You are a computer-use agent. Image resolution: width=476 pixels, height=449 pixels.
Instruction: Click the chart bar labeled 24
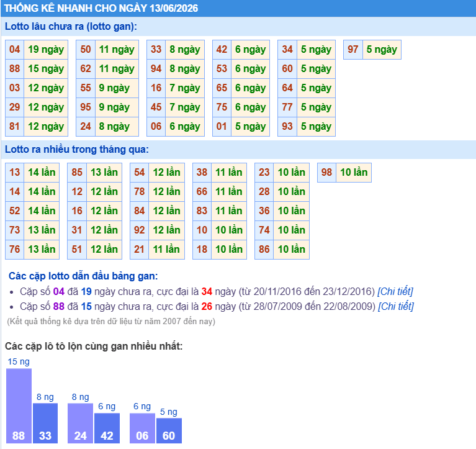pyautogui.click(x=81, y=423)
